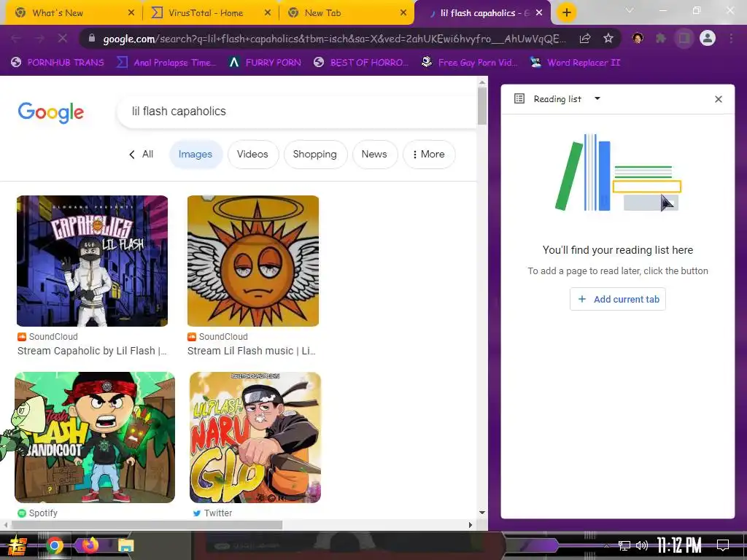Screen dimensions: 747x560
Task: Open the notification center icon
Action: [x=723, y=545]
